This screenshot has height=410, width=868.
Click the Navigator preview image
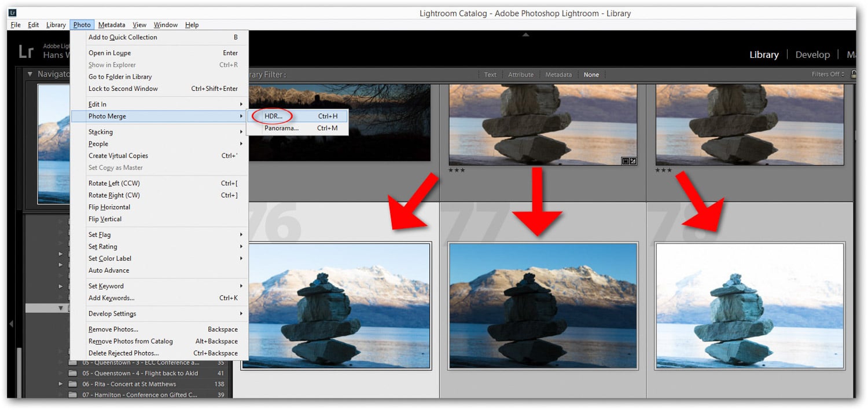(x=54, y=144)
